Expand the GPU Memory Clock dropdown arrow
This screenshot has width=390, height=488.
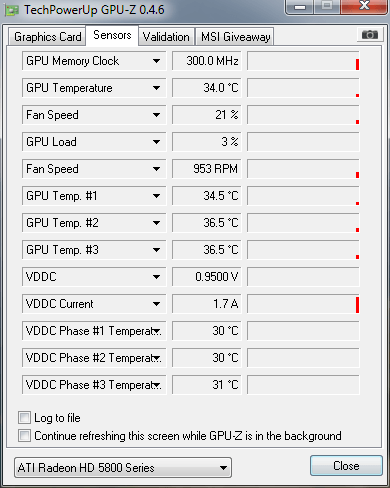(x=156, y=61)
